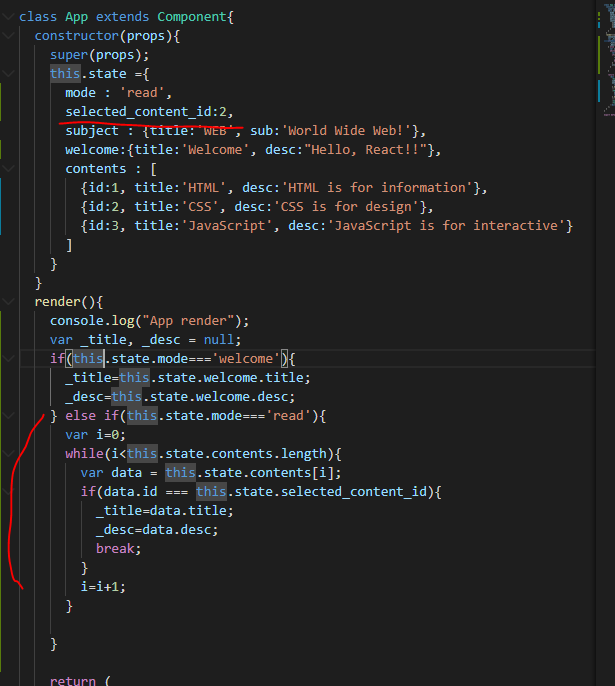The height and width of the screenshot is (686, 615).
Task: Click '_title=this.state.welcome.title;' line
Action: click(188, 378)
